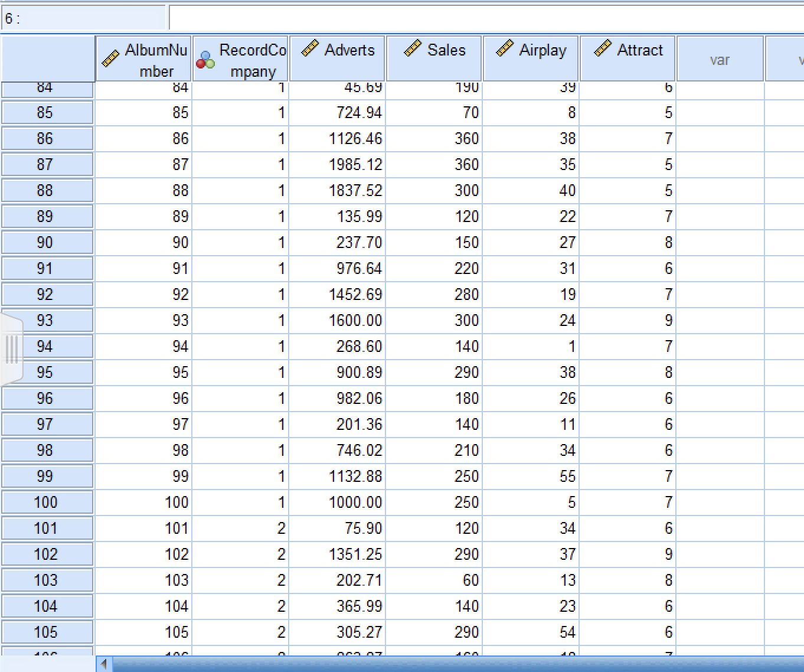Click Adverts cell 1600.00
Image resolution: width=804 pixels, height=672 pixels.
pyautogui.click(x=337, y=320)
